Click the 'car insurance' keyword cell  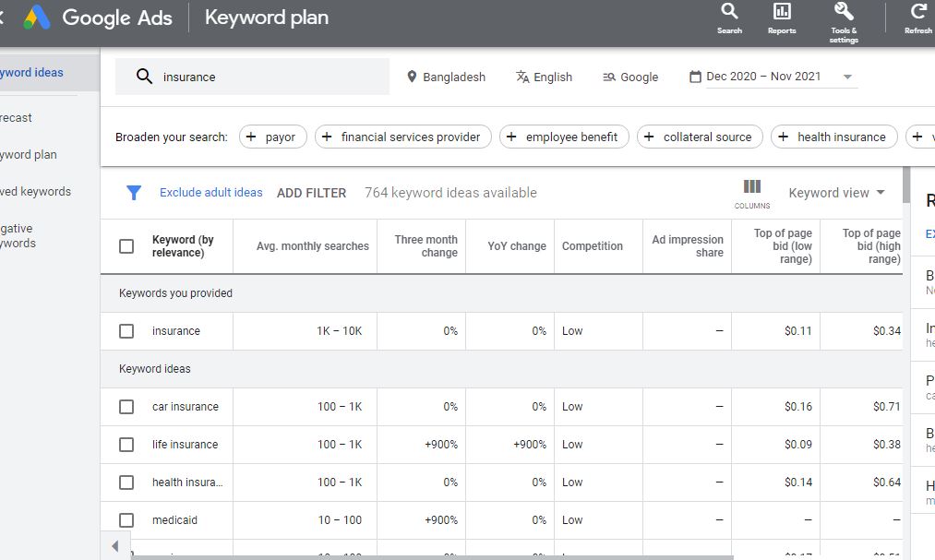[185, 406]
